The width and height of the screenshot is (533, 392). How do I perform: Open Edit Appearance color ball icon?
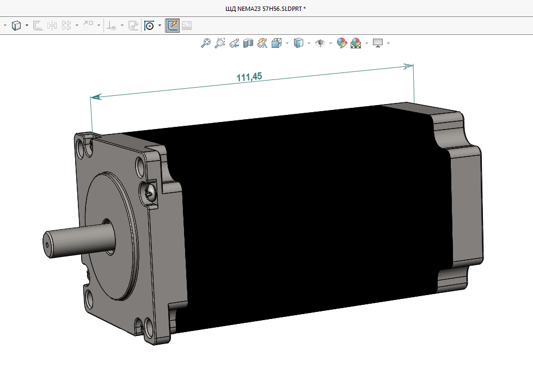(342, 43)
